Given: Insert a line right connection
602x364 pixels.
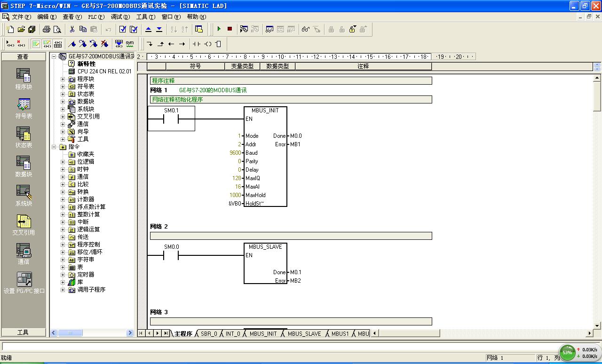Looking at the screenshot, I should [182, 44].
